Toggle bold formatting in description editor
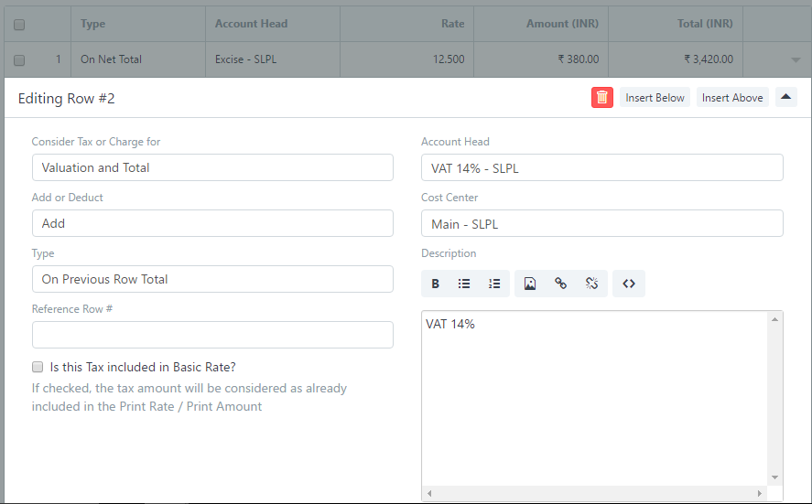This screenshot has height=504, width=812. (x=436, y=284)
